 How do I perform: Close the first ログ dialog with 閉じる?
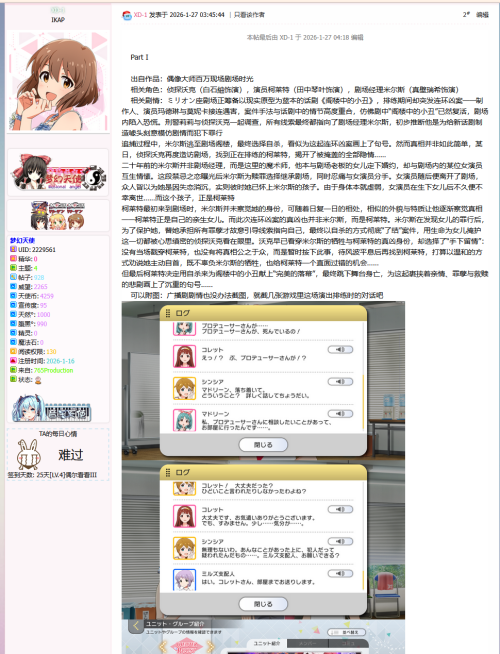click(263, 445)
